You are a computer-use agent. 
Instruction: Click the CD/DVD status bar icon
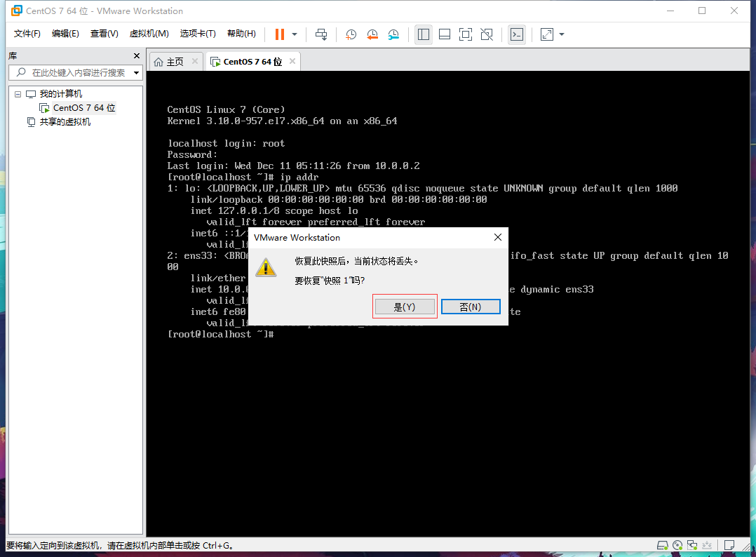[677, 546]
